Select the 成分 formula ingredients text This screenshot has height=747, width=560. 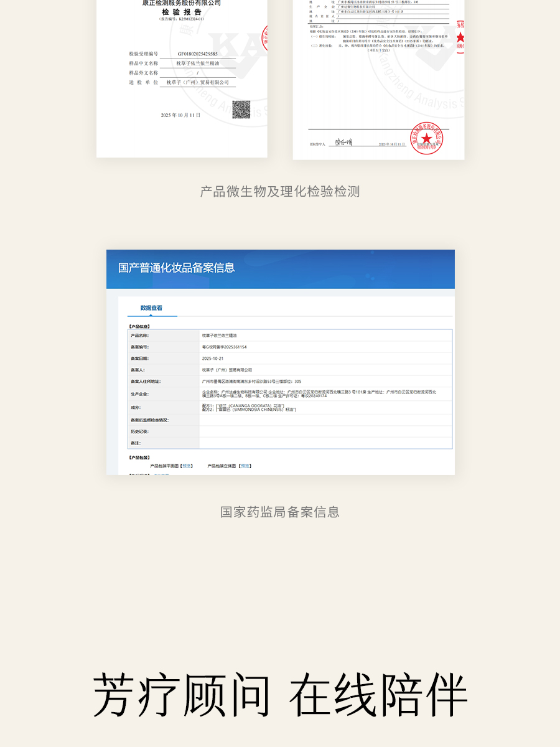(x=249, y=408)
